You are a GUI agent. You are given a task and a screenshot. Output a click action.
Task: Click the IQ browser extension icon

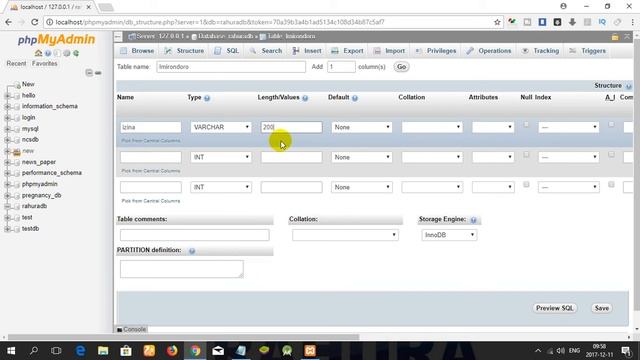(x=602, y=22)
